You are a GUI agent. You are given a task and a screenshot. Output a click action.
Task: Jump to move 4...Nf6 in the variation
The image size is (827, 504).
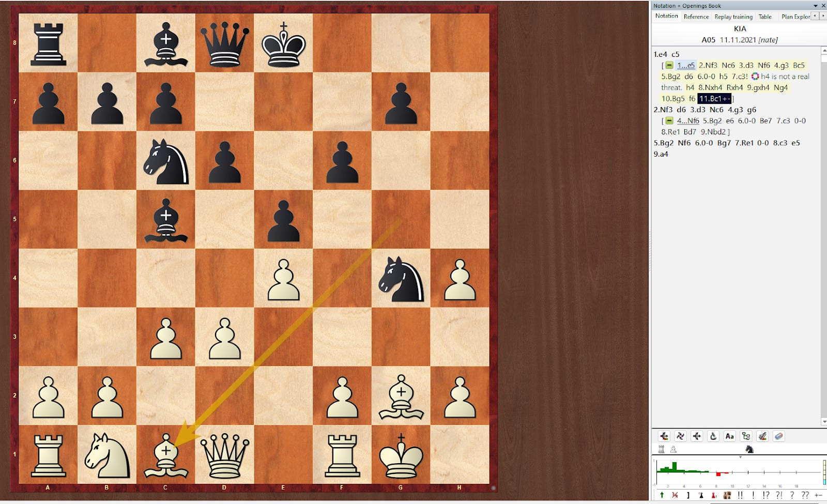[x=688, y=120]
